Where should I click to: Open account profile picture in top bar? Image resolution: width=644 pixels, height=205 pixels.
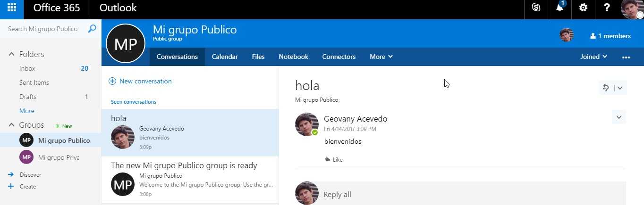click(x=632, y=8)
